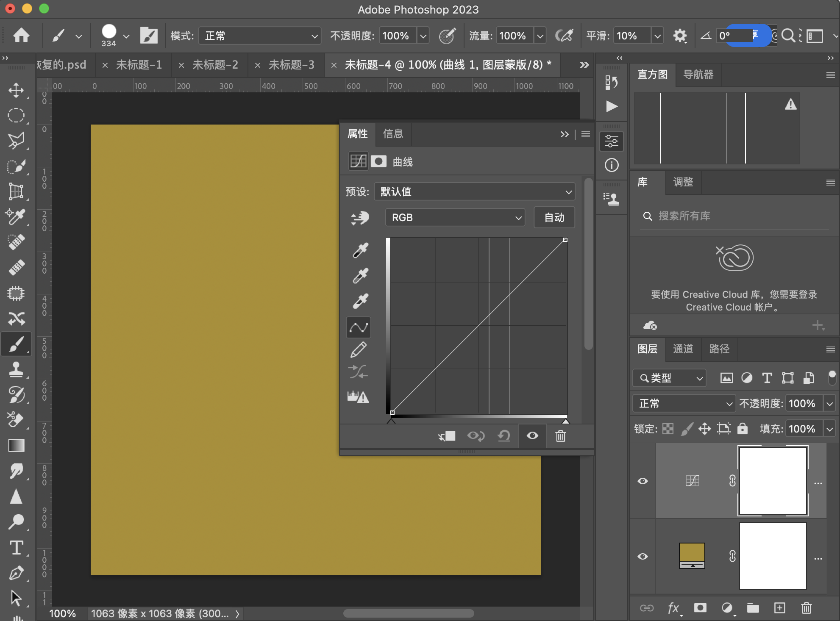
Task: Open Layers panel menu
Action: [x=830, y=349]
